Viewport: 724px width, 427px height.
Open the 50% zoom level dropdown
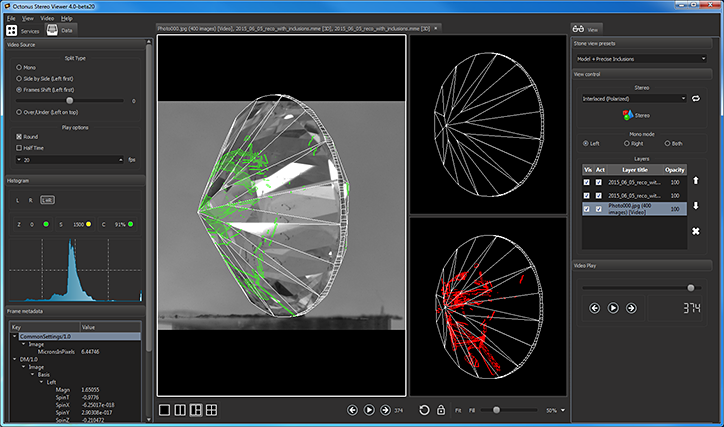pos(556,410)
